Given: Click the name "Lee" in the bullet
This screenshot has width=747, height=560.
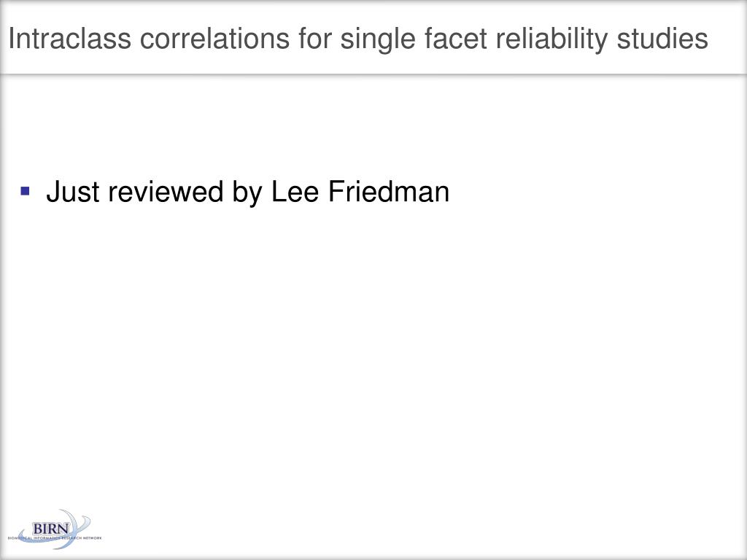Looking at the screenshot, I should 295,192.
